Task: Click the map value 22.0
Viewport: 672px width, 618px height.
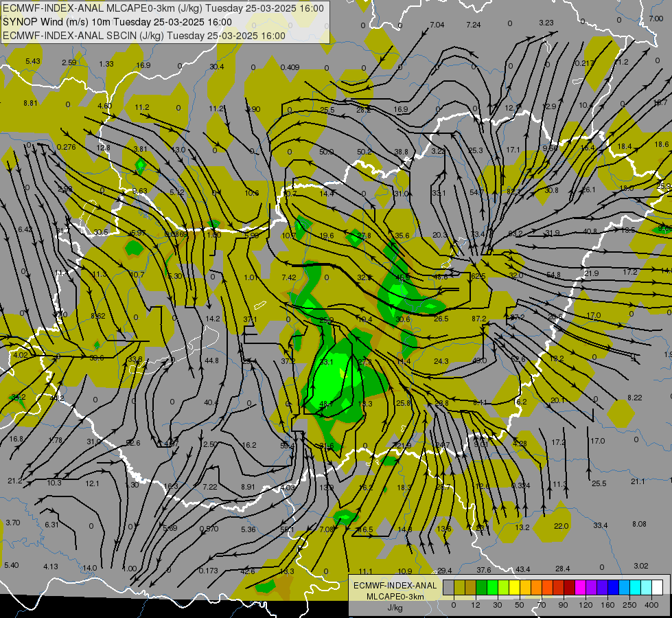Action: (561, 526)
